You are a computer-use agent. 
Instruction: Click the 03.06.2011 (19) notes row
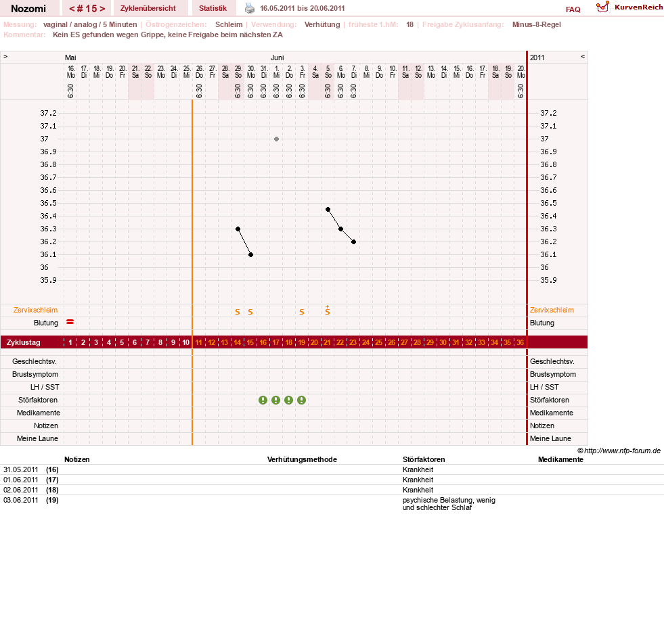pyautogui.click(x=332, y=503)
